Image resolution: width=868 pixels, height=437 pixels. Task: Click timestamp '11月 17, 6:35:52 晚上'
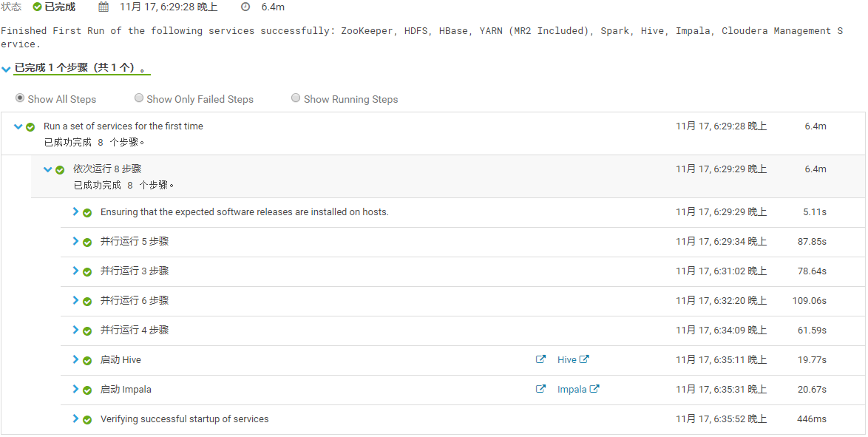tap(722, 419)
